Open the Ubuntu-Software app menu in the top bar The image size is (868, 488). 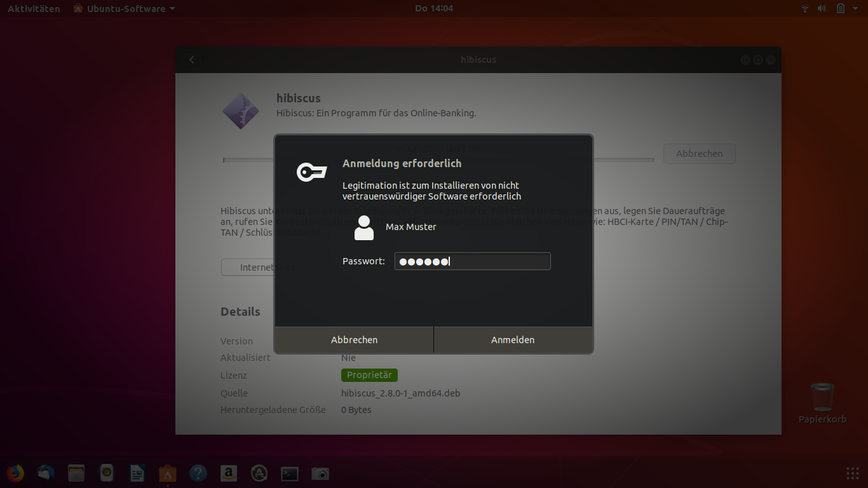(124, 9)
